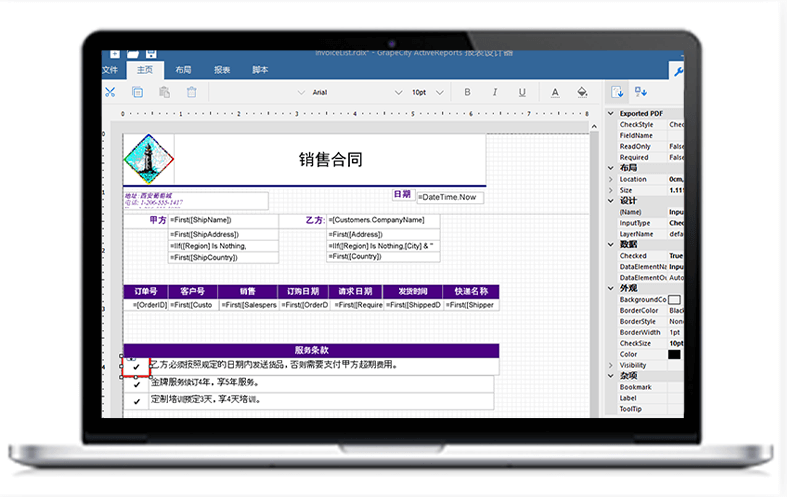
Task: Open the 报表 ribbon tab
Action: (222, 70)
